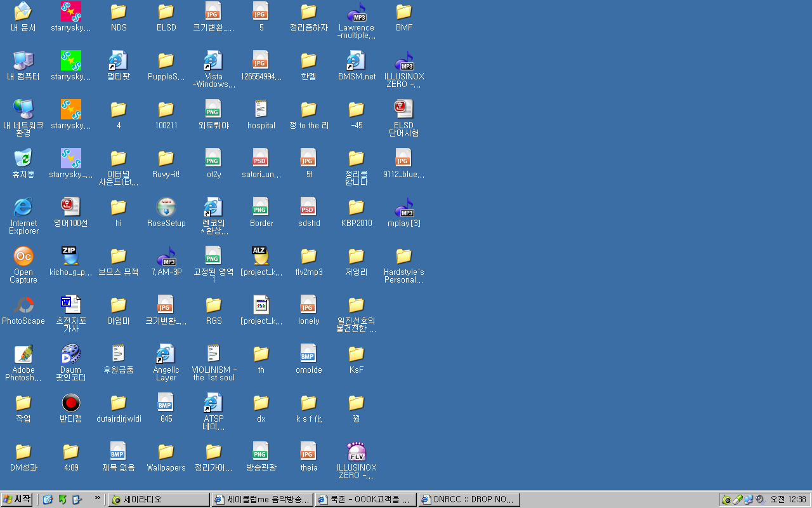The width and height of the screenshot is (812, 508).
Task: Select the sdshd PSD file icon
Action: (x=309, y=208)
